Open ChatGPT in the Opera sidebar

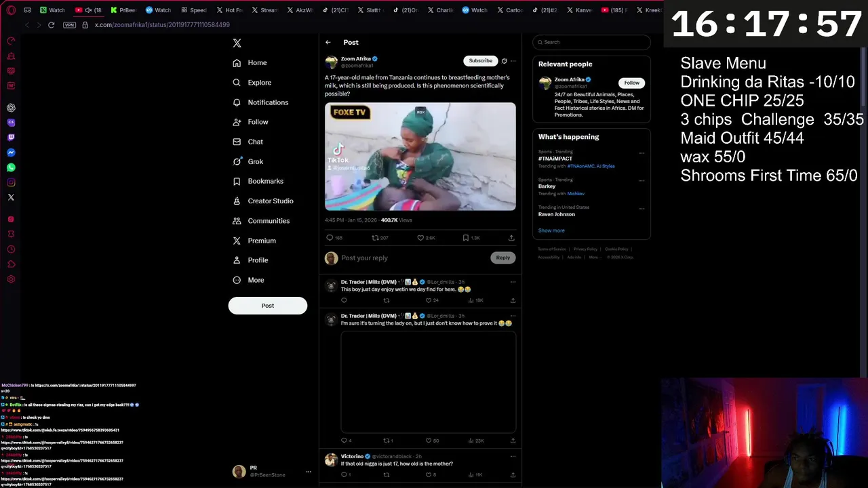[x=11, y=108]
